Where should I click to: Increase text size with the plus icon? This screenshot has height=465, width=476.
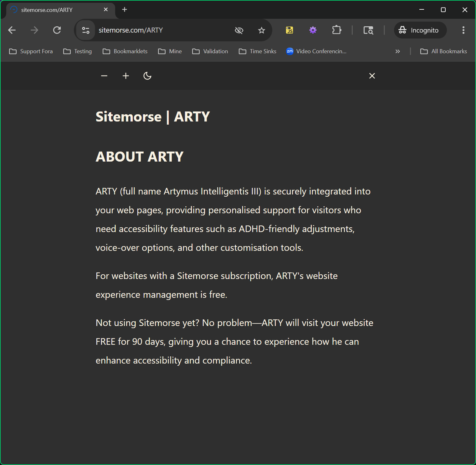tap(126, 76)
